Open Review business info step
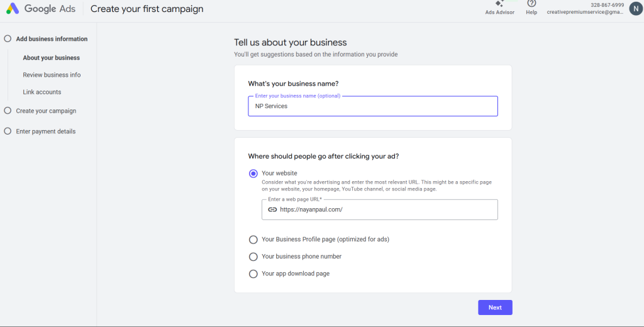The width and height of the screenshot is (644, 327). click(52, 75)
